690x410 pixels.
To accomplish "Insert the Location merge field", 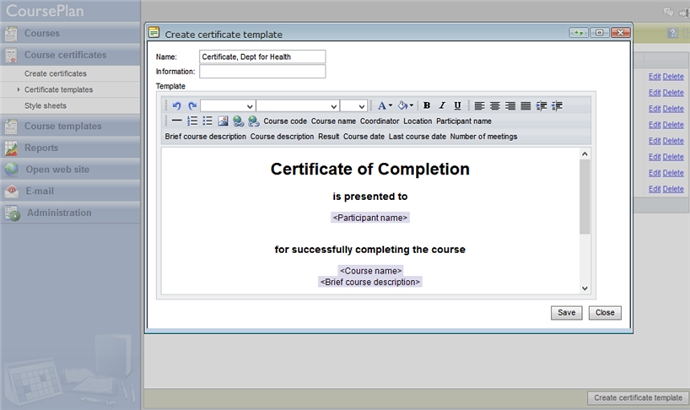I will (x=418, y=121).
